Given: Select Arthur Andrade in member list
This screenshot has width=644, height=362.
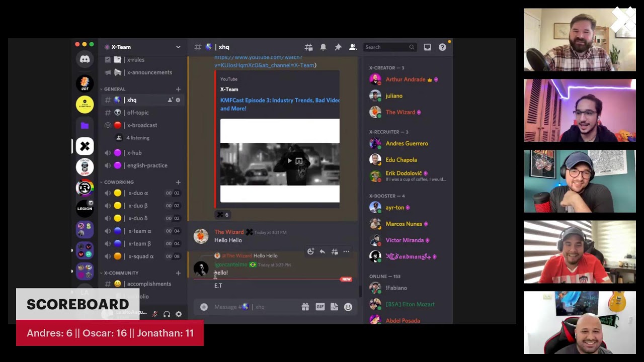Looking at the screenshot, I should [x=406, y=79].
